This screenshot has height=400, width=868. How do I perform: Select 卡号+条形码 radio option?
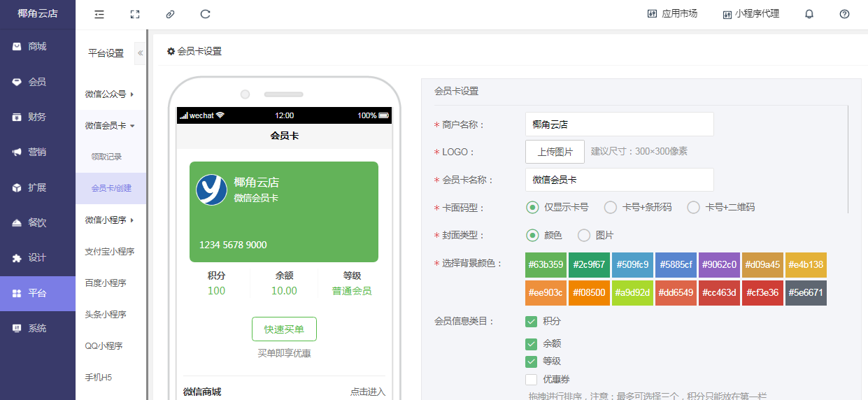611,207
